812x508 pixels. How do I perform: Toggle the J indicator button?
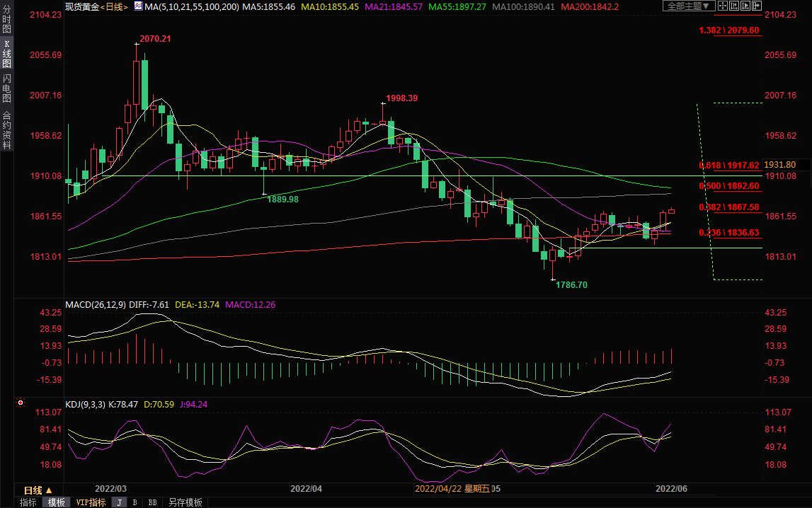coord(119,502)
